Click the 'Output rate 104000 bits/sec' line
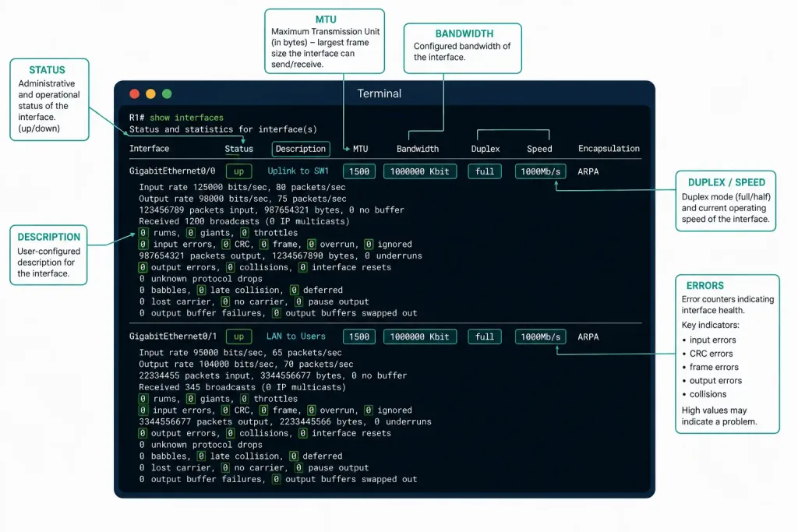This screenshot has width=798, height=532. point(245,365)
